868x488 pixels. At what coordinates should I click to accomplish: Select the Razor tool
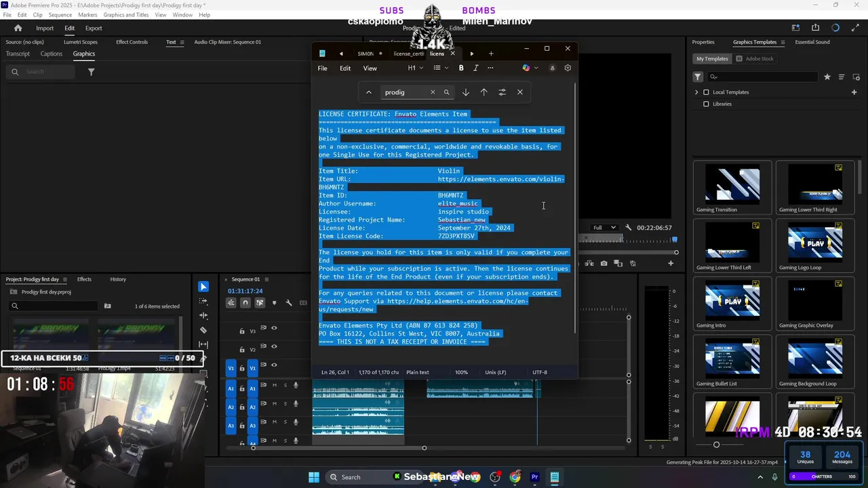click(203, 330)
